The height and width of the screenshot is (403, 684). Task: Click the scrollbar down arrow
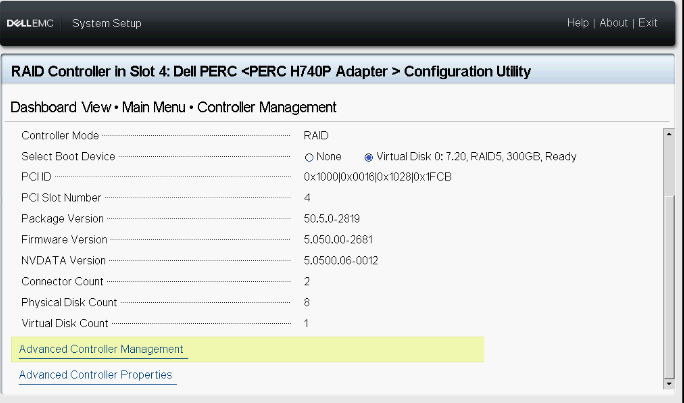669,381
